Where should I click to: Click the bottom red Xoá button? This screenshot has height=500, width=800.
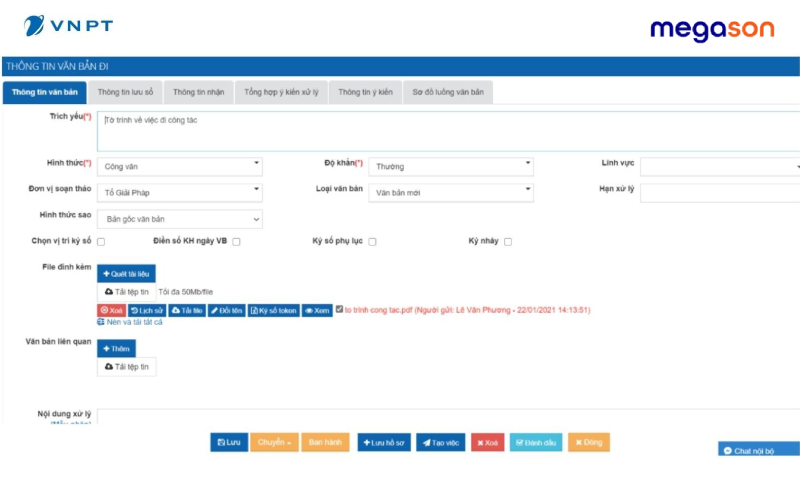(488, 442)
